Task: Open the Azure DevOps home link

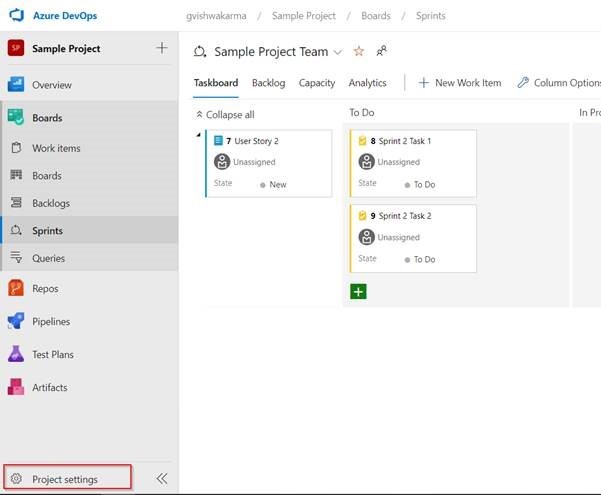Action: 65,16
